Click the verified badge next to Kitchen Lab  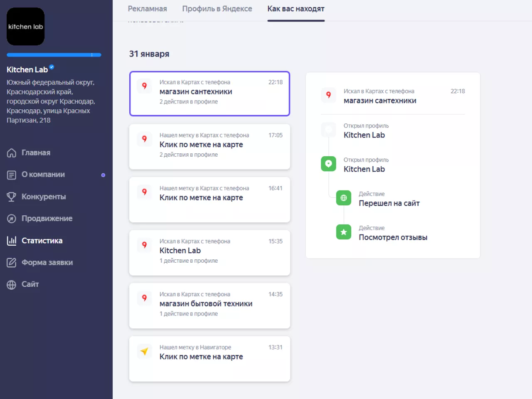pyautogui.click(x=52, y=67)
